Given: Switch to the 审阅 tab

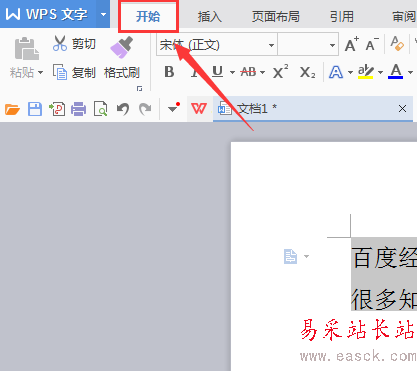Looking at the screenshot, I should point(404,16).
